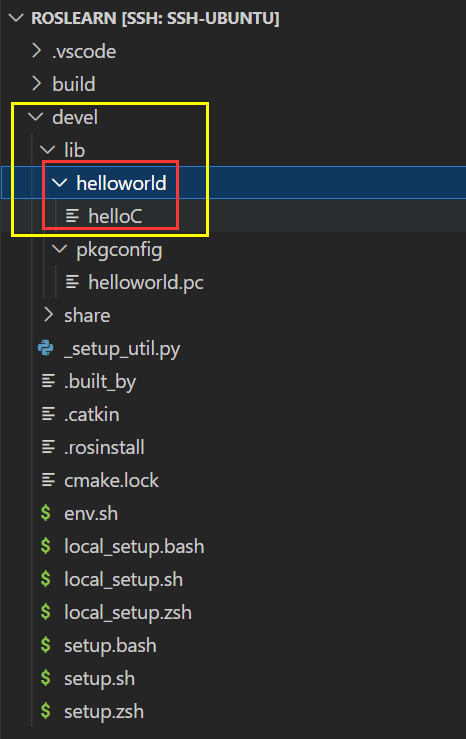Click the file icon beside cmake.lock

point(48,480)
